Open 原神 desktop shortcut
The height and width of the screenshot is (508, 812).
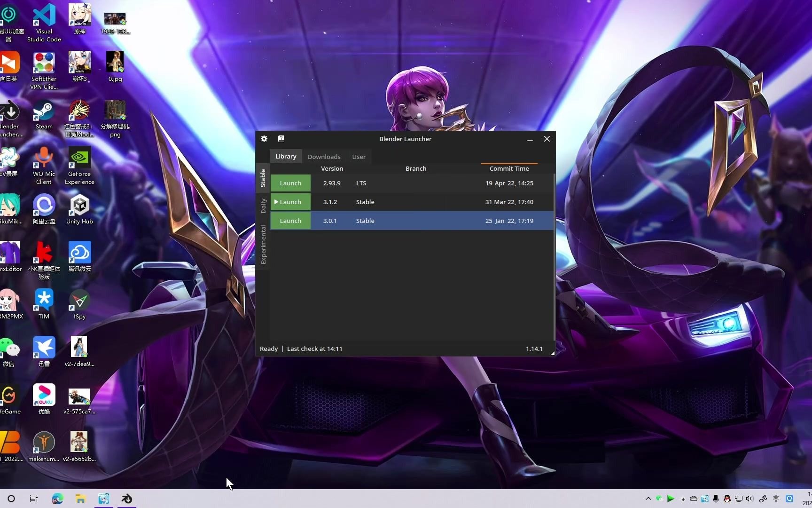pos(79,19)
